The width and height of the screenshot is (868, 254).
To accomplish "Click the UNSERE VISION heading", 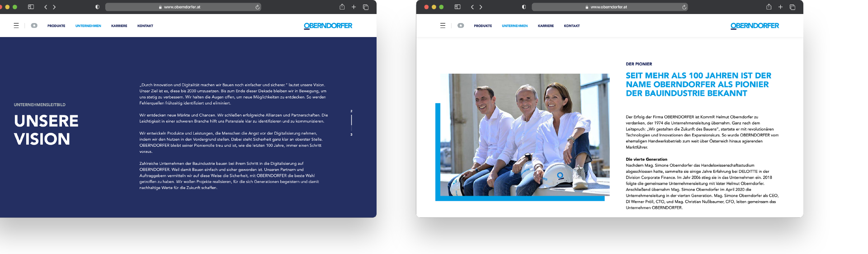I will coord(46,130).
